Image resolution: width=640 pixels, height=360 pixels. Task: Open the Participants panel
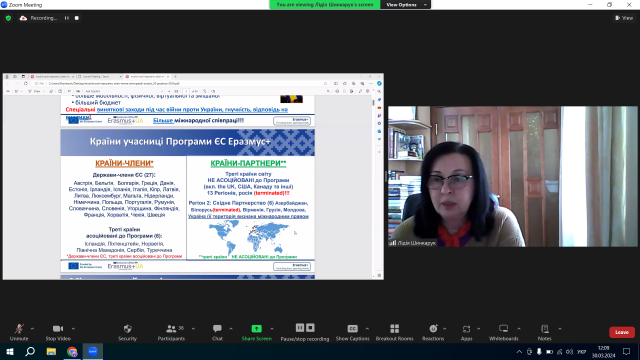tap(171, 329)
